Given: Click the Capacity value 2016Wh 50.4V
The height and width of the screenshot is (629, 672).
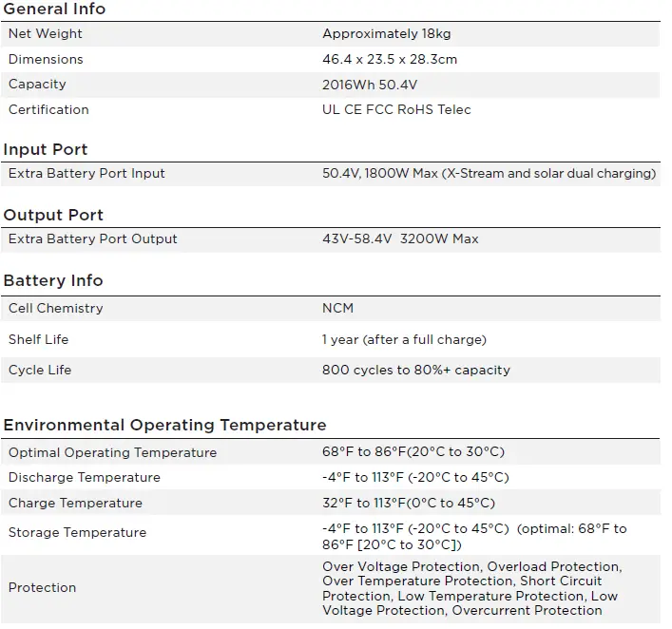Looking at the screenshot, I should (x=371, y=85).
